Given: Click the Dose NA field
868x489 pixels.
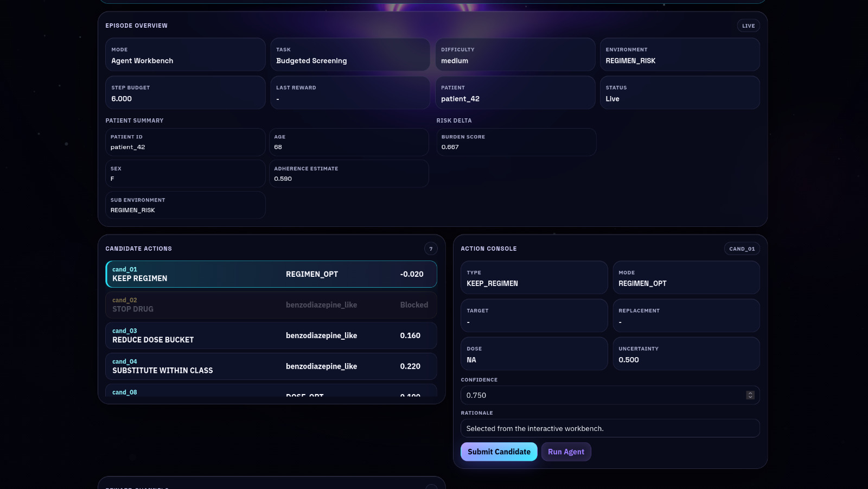Looking at the screenshot, I should (534, 353).
